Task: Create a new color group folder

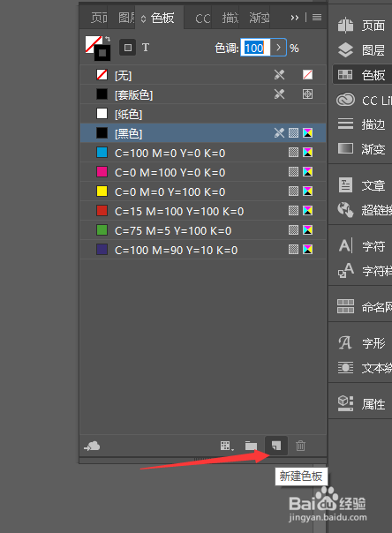Action: 251,446
